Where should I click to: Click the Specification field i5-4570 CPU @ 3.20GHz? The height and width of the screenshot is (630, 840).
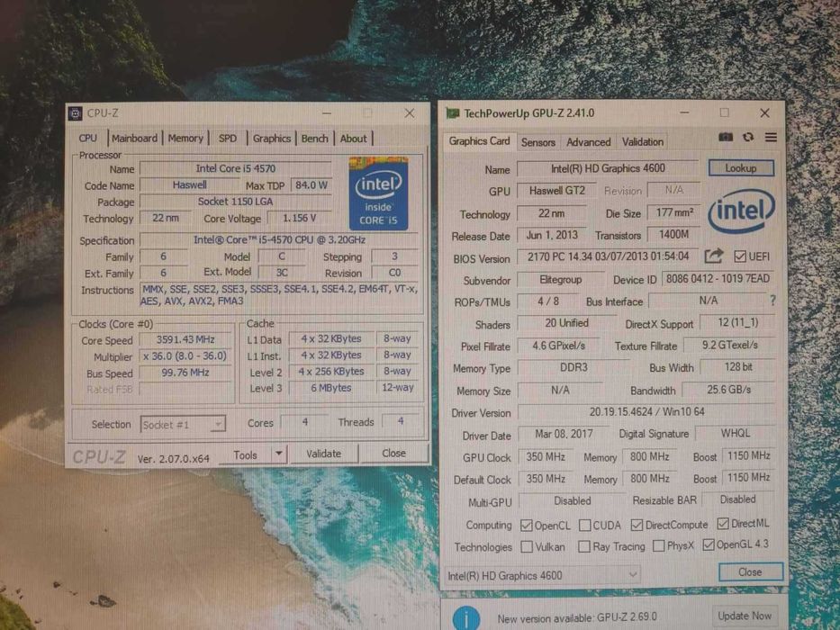(x=279, y=239)
